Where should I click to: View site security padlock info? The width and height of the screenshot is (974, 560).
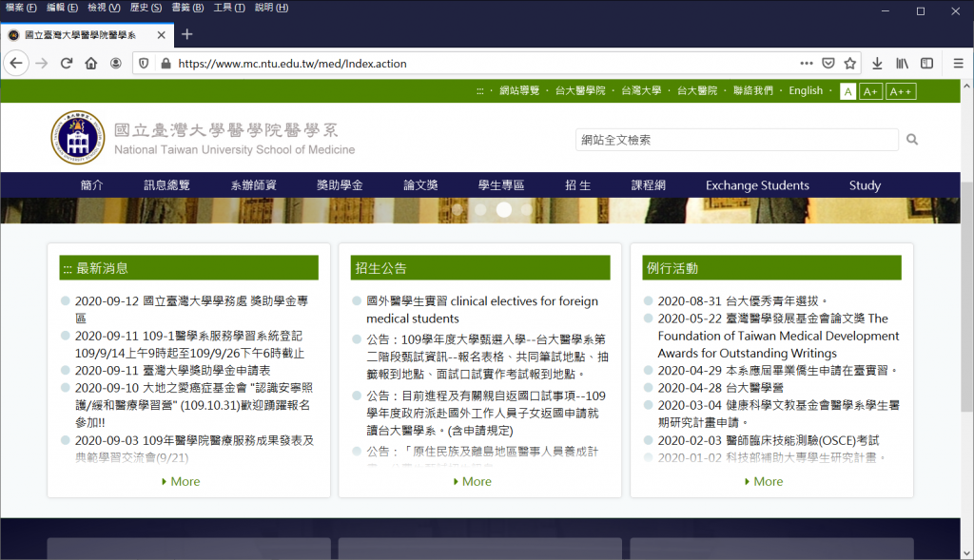[166, 64]
